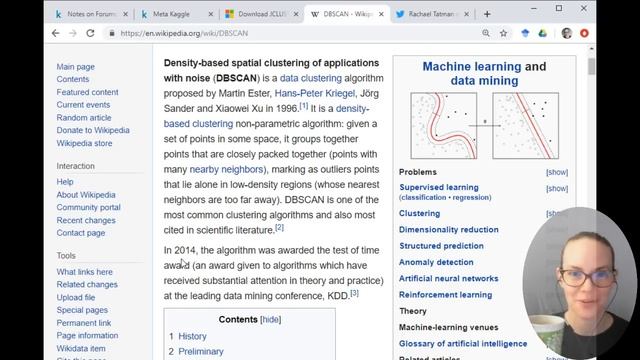Go to Featured content

87,92
